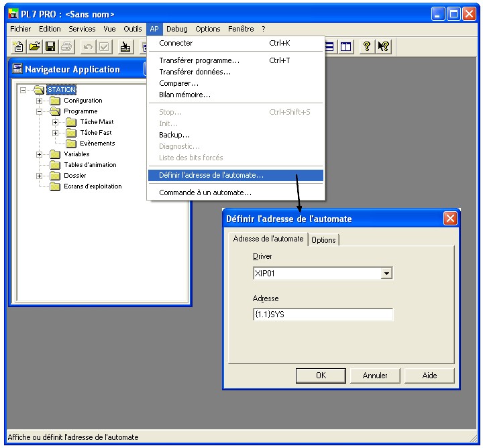Image resolution: width=483 pixels, height=448 pixels.
Task: Expand the Variables tree node
Action: pos(39,154)
